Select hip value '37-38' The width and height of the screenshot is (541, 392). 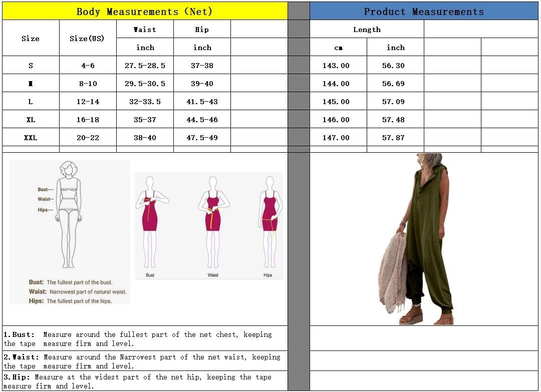(202, 65)
